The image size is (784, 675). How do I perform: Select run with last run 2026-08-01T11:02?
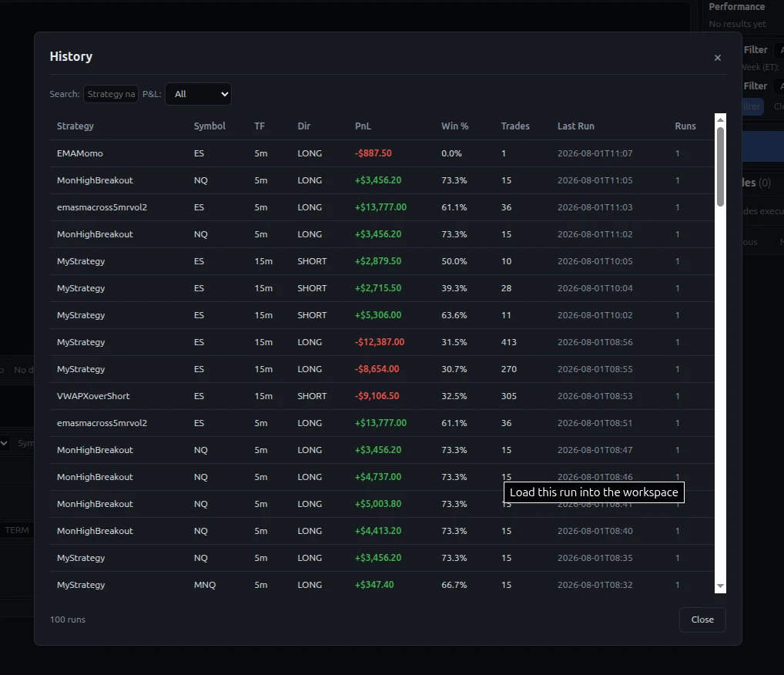click(x=382, y=234)
